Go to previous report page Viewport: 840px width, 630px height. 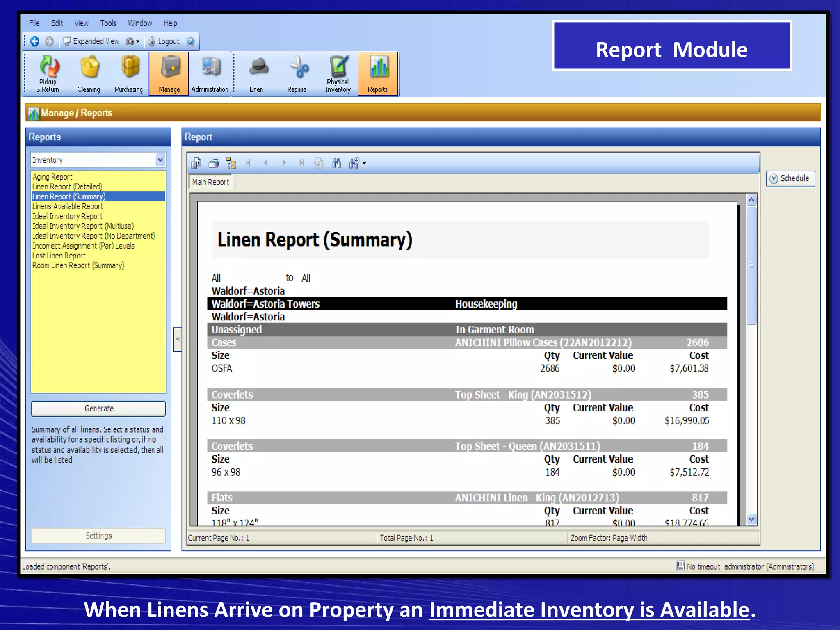click(266, 163)
